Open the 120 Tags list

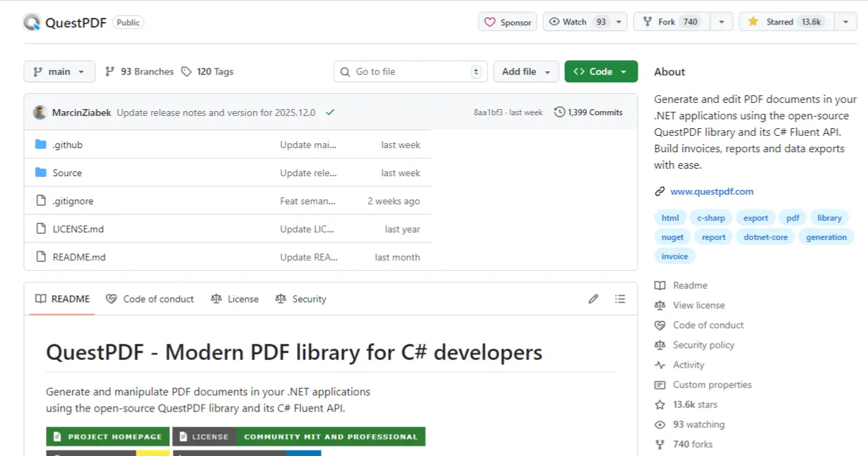(207, 71)
